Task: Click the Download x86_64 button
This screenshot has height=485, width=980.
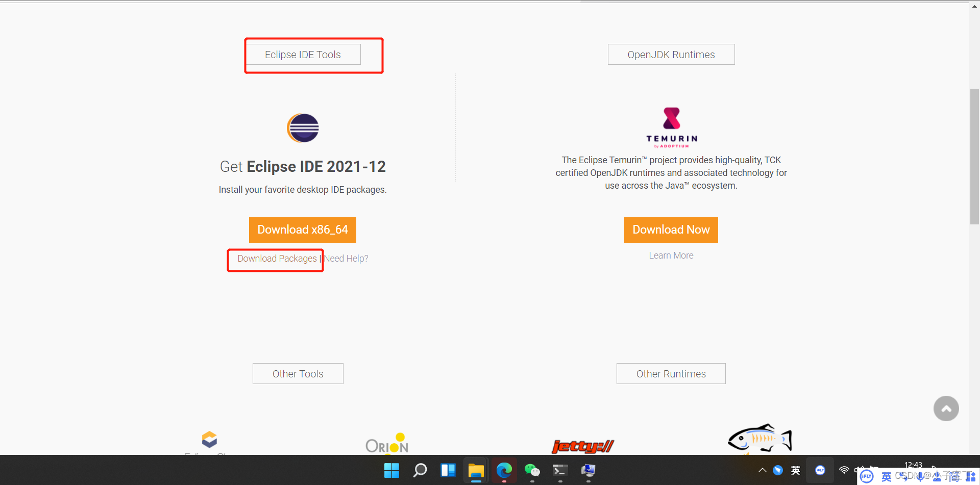Action: click(303, 230)
